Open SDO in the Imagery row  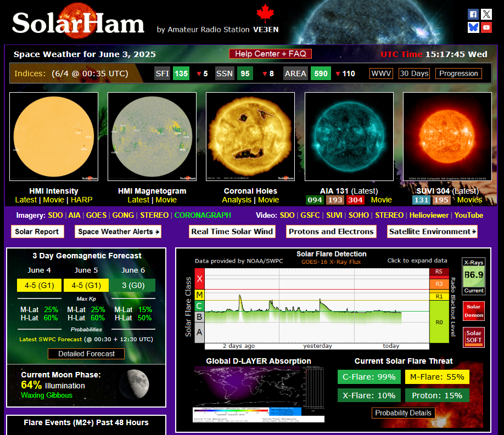[x=55, y=215]
